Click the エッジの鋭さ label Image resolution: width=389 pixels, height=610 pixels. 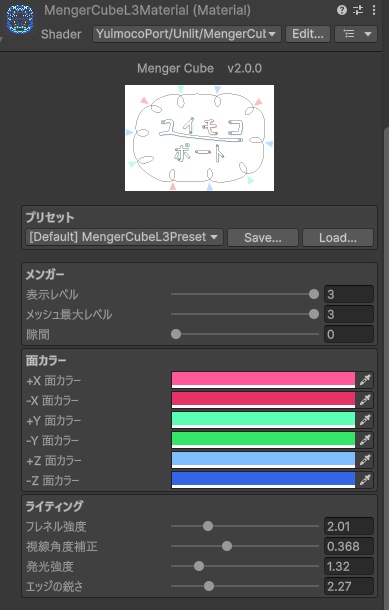click(54, 586)
